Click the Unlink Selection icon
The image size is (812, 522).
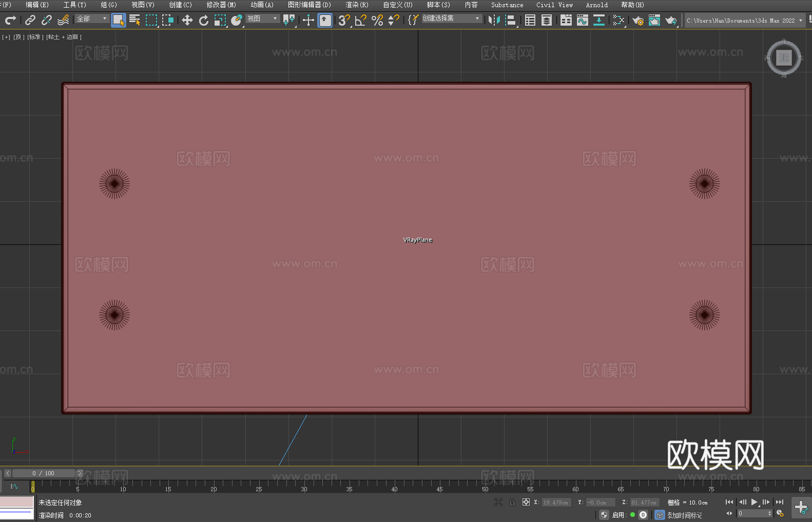coord(47,20)
